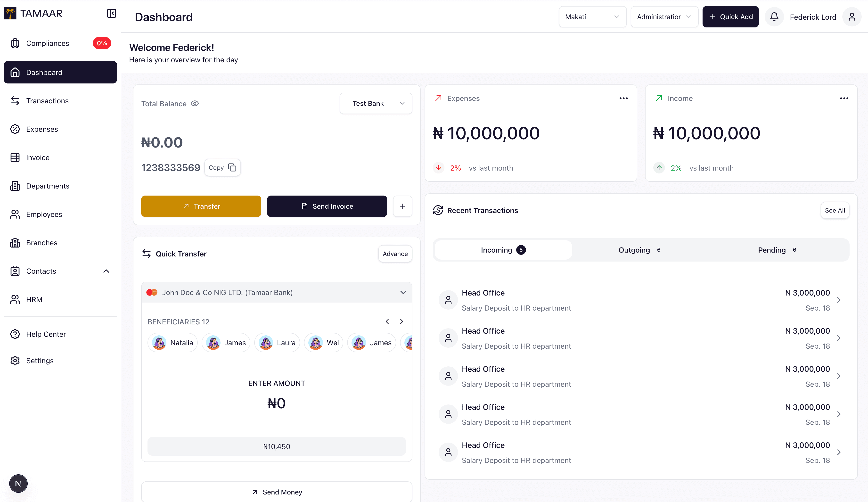The height and width of the screenshot is (502, 868).
Task: Open Expenses card three-dot menu
Action: coord(623,99)
